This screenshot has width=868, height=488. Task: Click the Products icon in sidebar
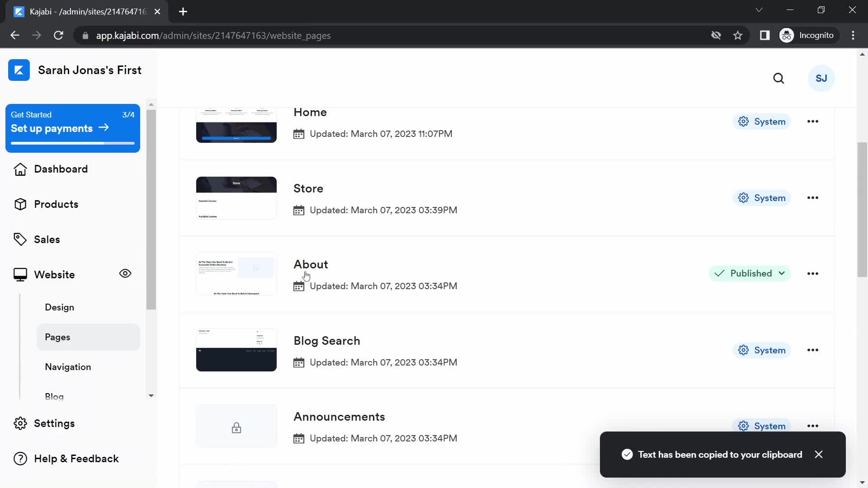tap(19, 204)
